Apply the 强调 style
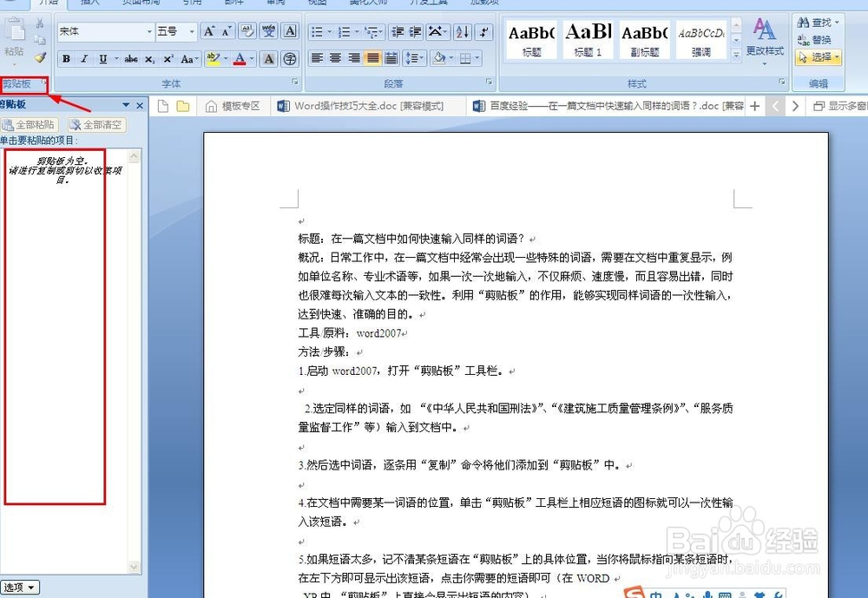Viewport: 868px width, 598px height. coord(700,40)
